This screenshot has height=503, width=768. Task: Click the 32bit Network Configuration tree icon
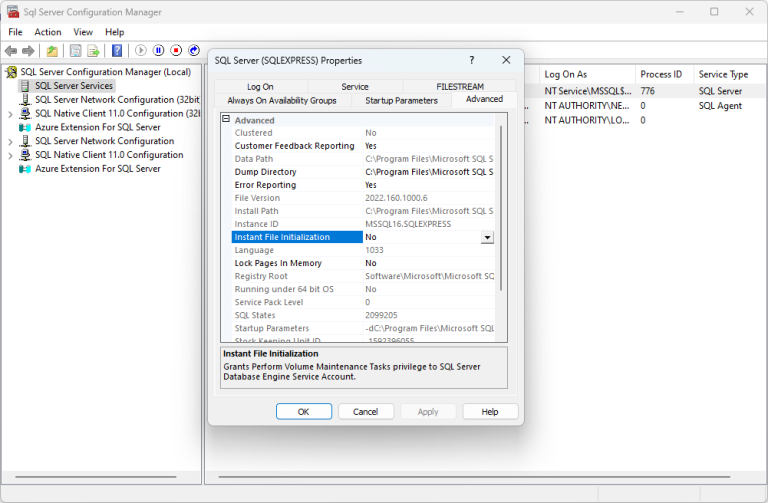pos(25,100)
